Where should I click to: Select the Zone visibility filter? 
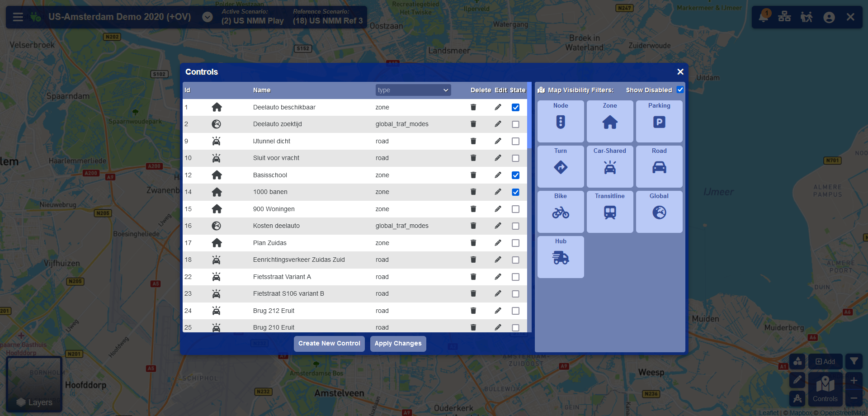point(610,121)
